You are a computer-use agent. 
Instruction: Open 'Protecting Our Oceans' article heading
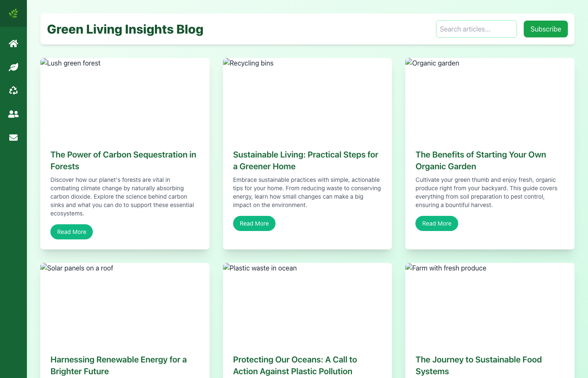pyautogui.click(x=295, y=365)
